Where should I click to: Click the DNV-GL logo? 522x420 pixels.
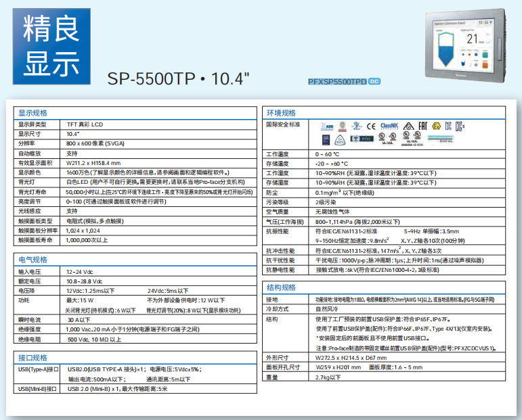point(440,139)
